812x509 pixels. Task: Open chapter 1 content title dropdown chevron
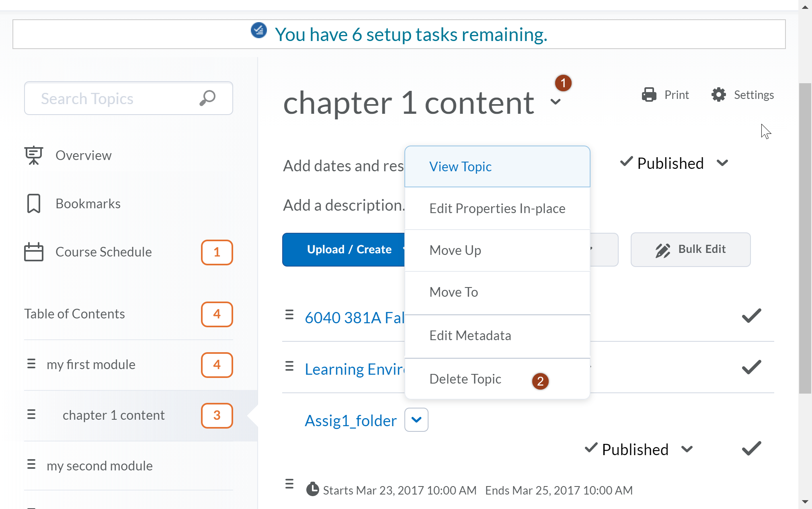556,102
